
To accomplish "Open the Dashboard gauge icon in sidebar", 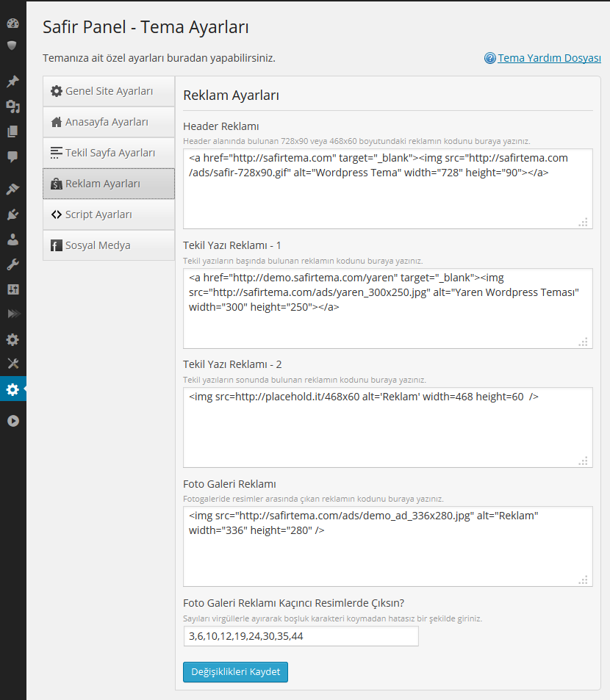I will click(x=13, y=24).
